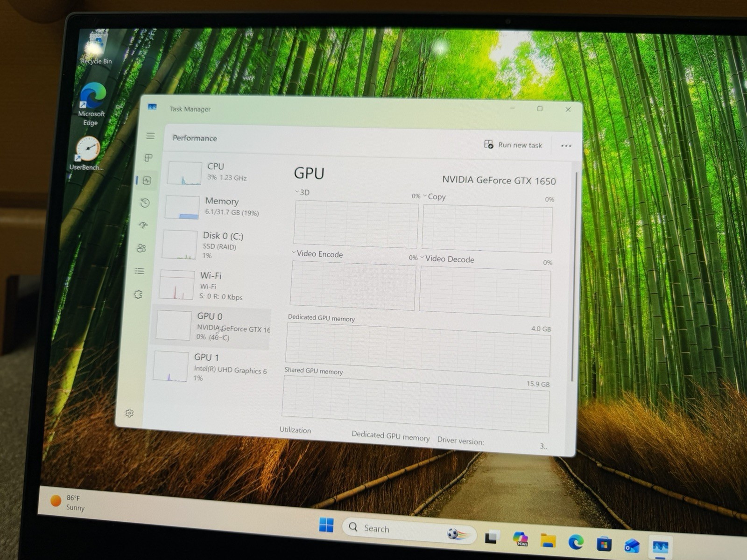Click the Driver version label
Viewport: 747px width, 560px height.
(460, 441)
